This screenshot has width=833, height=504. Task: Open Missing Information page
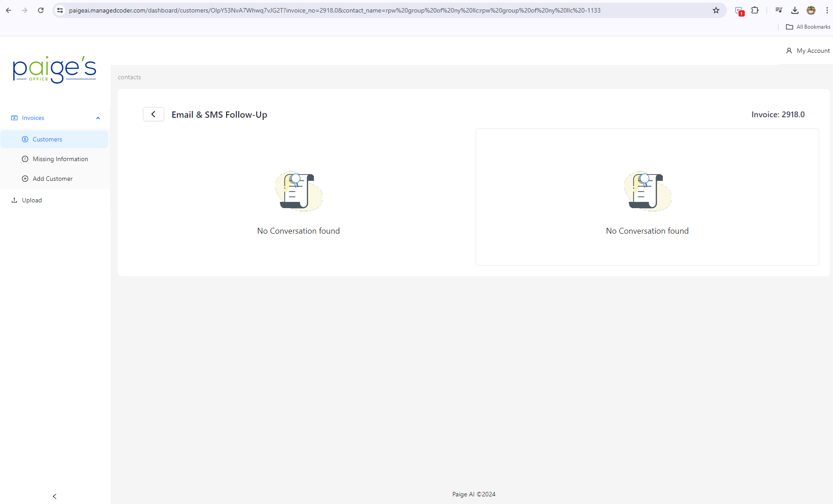coord(55,159)
